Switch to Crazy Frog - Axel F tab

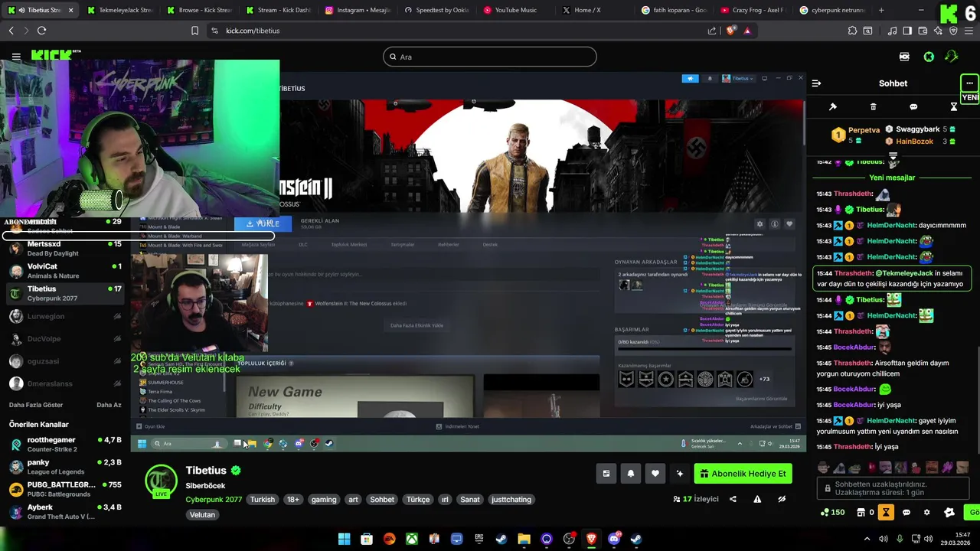(x=753, y=10)
